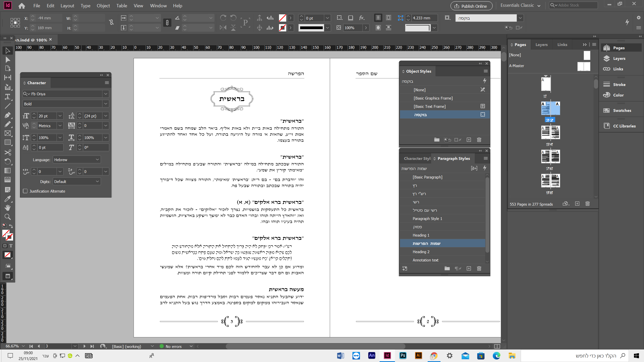
Task: Open the font style Bold dropdown
Action: (x=106, y=104)
